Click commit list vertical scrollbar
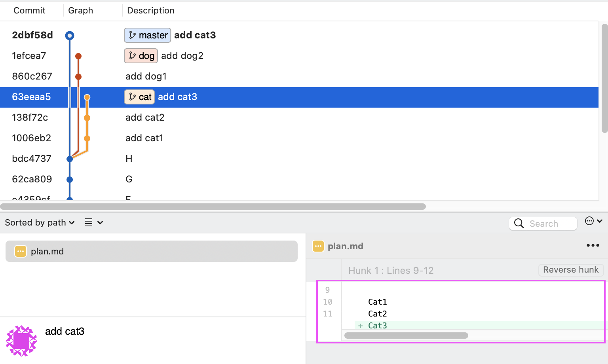Screen dimensions: 608x364 604,78
